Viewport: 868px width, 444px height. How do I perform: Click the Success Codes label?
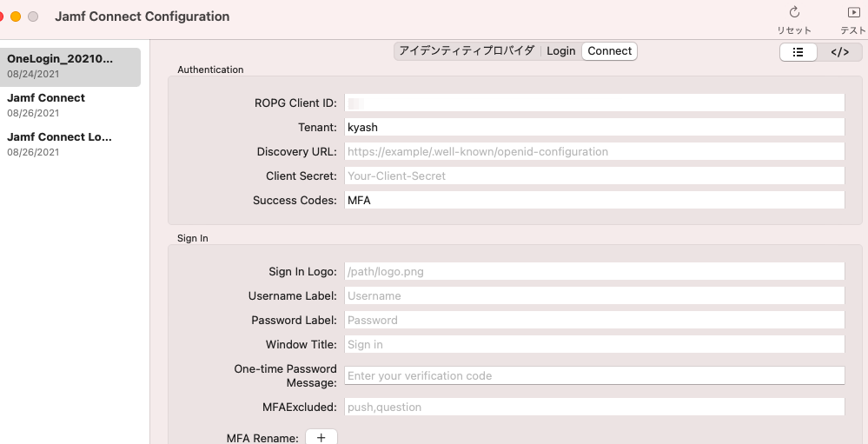(x=295, y=201)
